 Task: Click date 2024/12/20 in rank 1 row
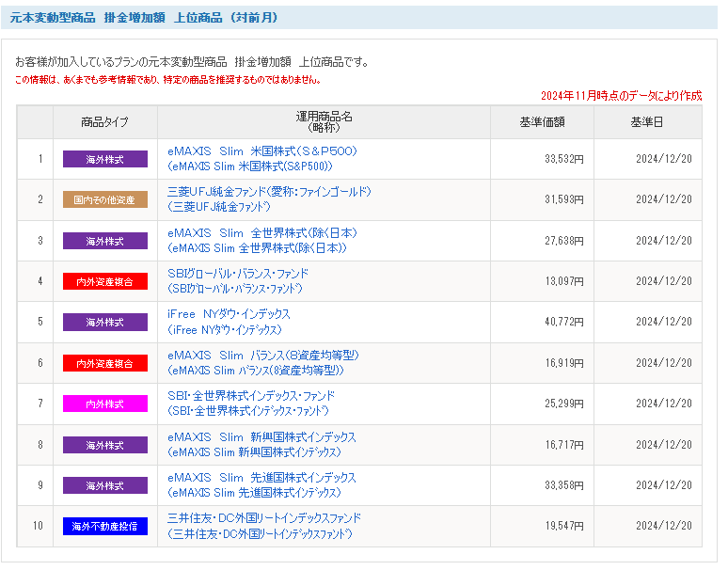pos(664,159)
